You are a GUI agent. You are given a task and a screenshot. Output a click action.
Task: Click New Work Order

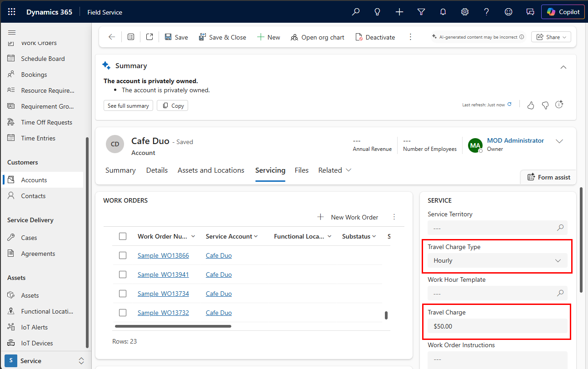point(348,217)
